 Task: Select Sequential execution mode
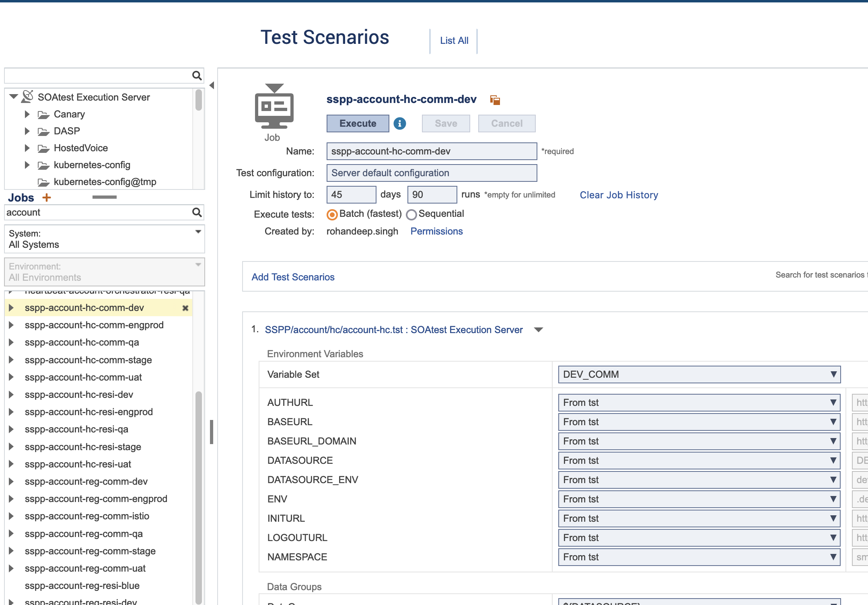pyautogui.click(x=411, y=215)
